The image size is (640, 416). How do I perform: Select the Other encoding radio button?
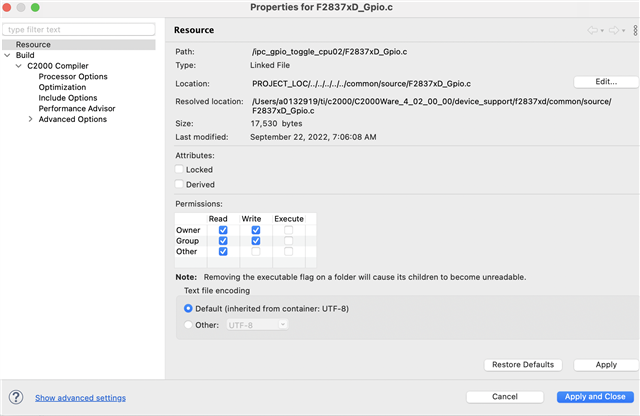tap(189, 325)
